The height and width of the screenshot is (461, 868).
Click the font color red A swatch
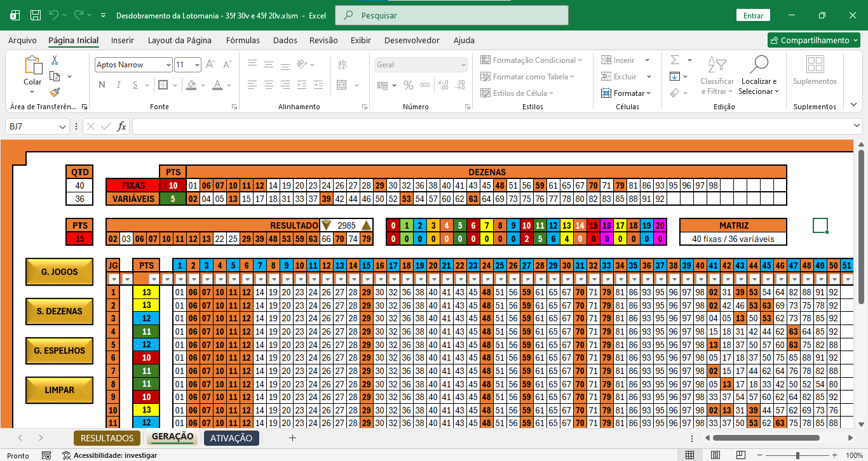[217, 85]
